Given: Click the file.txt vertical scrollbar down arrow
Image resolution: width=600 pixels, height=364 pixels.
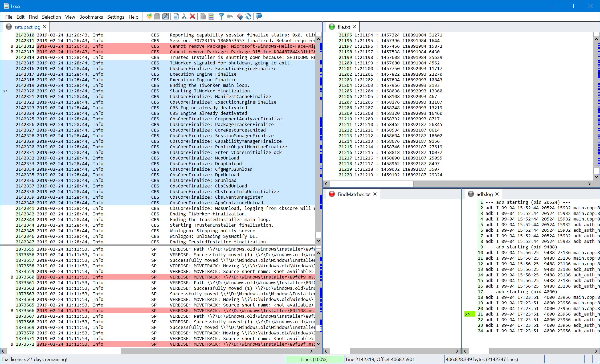Looking at the screenshot, I should [597, 177].
